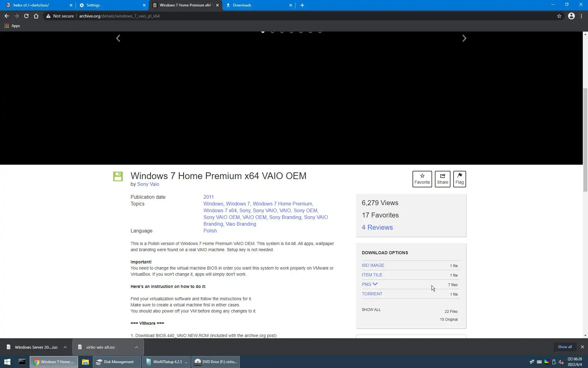The width and height of the screenshot is (588, 368).
Task: Select the second carousel dot indicator
Action: click(x=272, y=32)
